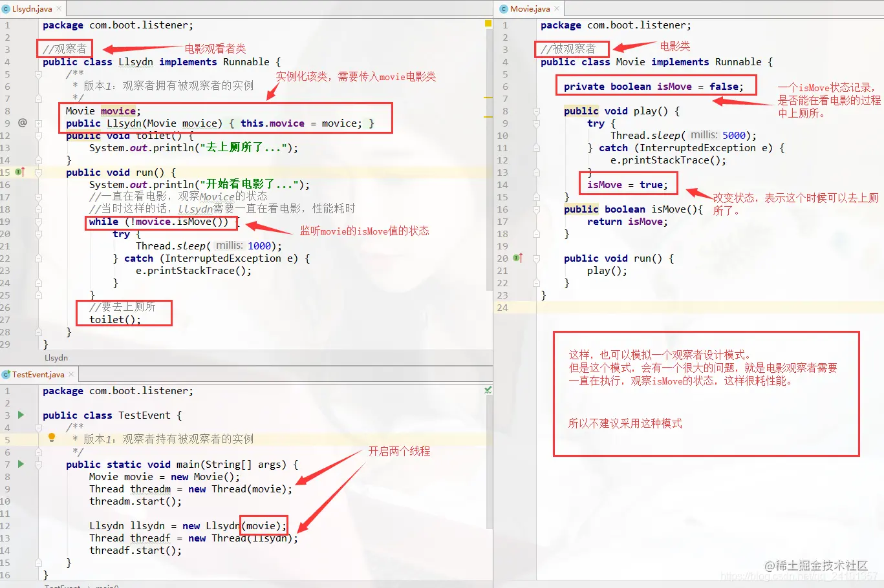The height and width of the screenshot is (588, 884).
Task: Click println "开始看电影了..." line in Llsydn.java
Action: click(199, 185)
